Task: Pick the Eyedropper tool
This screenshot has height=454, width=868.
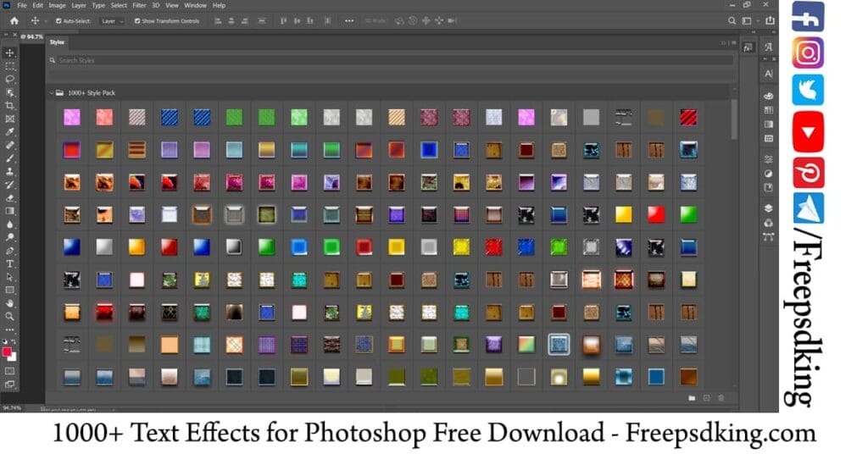Action: (x=10, y=131)
